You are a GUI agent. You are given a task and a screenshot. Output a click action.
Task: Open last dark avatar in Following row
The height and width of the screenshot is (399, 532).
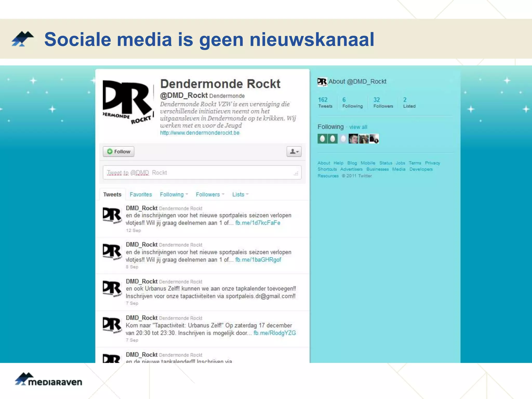374,139
